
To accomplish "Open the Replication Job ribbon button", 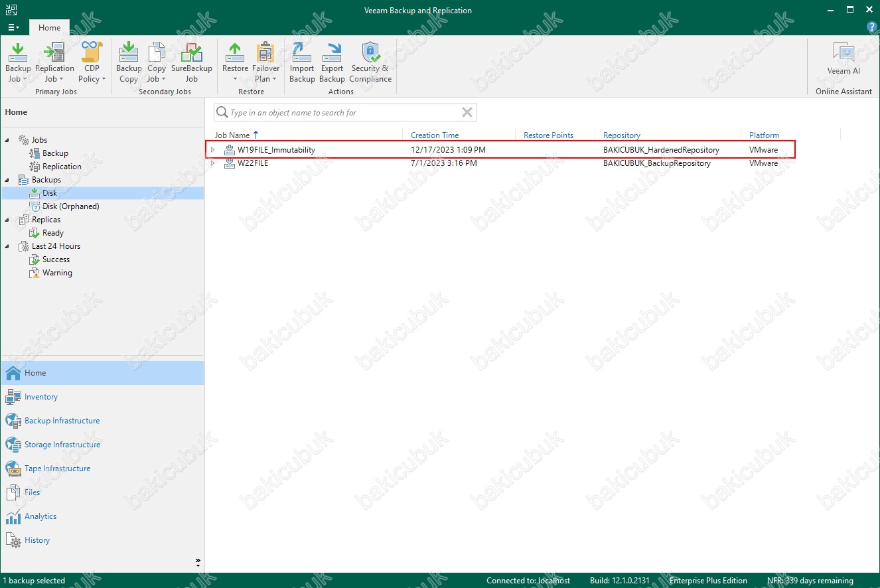I will [x=54, y=62].
